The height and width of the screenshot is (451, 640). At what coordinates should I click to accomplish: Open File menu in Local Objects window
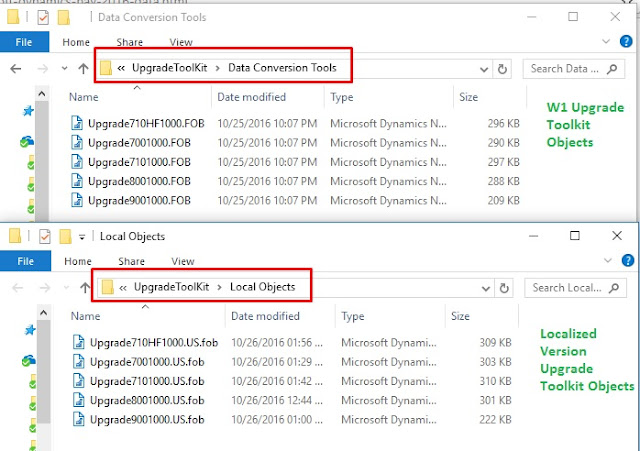(25, 261)
